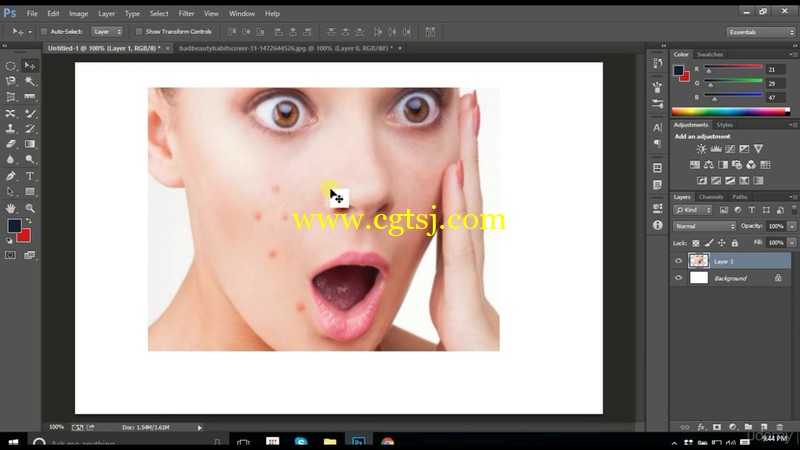Switch to the Styles tab

pos(724,125)
